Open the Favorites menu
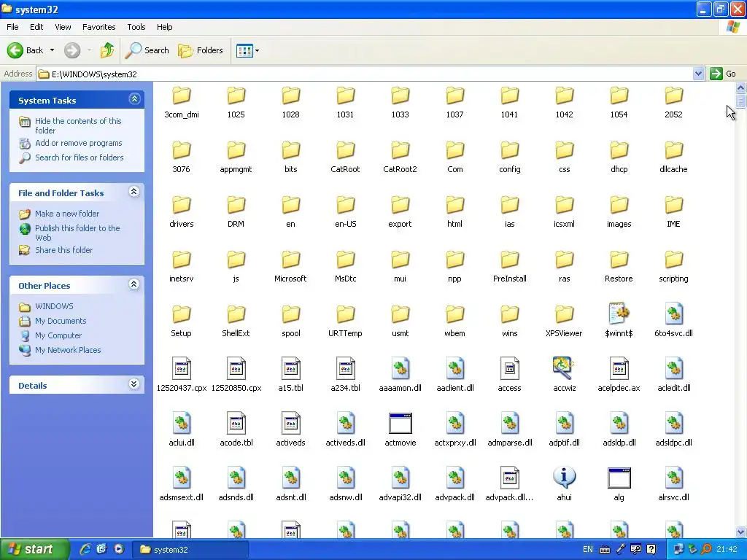 [99, 27]
